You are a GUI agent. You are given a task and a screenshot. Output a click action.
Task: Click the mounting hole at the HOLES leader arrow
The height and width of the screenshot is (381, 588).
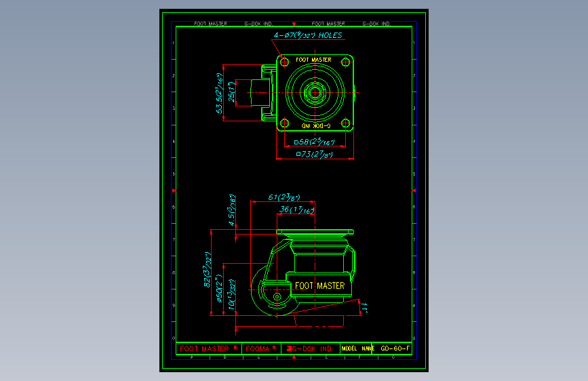pos(285,62)
